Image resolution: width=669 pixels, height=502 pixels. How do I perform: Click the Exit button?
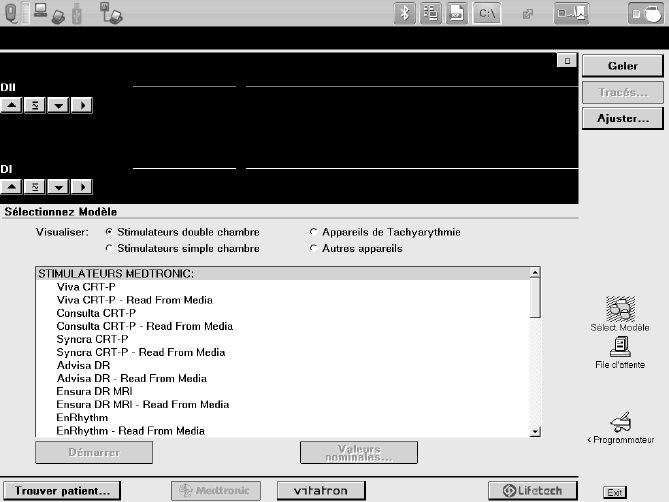tap(615, 493)
